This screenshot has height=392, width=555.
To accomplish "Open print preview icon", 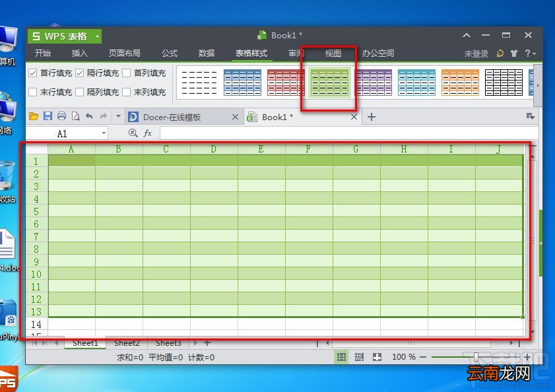I will pos(75,116).
